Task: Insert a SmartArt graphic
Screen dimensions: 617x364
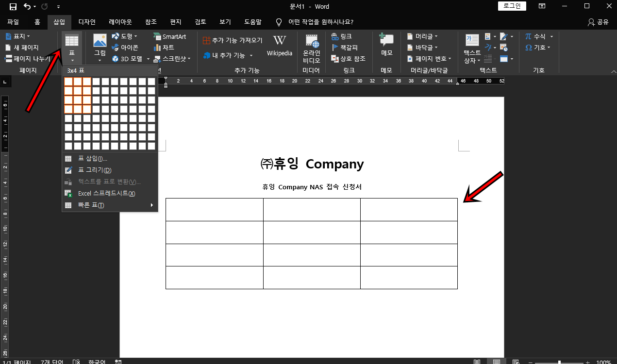Action: click(170, 36)
